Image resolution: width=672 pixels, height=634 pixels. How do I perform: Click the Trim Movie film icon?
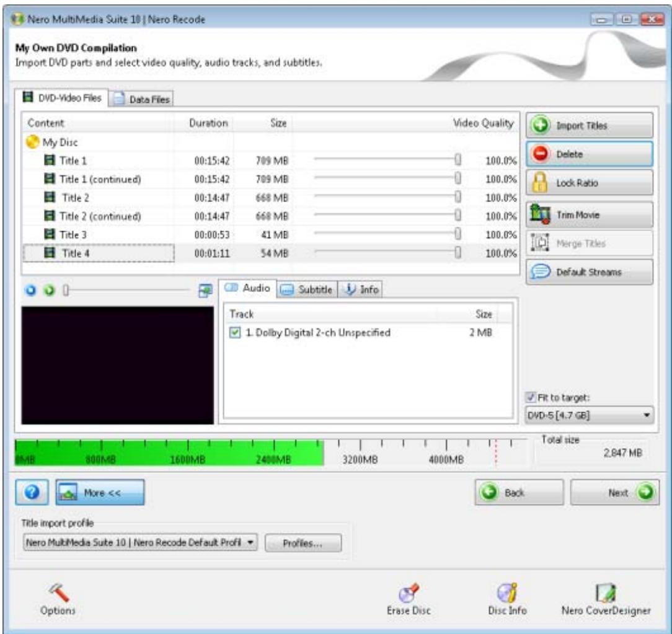coord(539,214)
